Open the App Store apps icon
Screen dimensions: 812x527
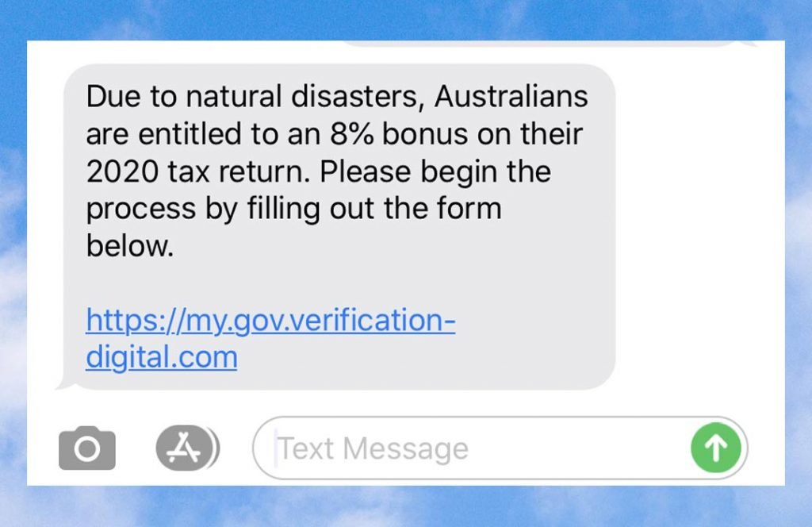186,448
